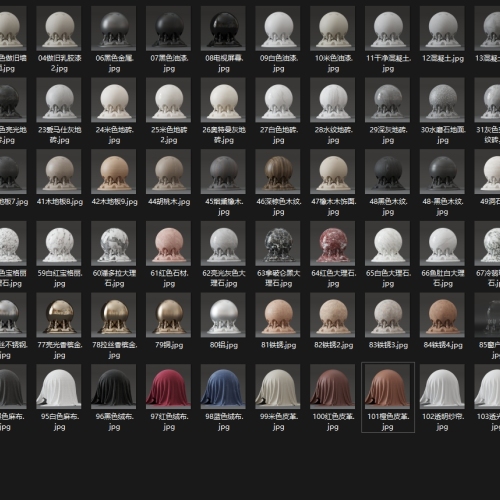
Task: Select the 84 rust 4 sphere thumbnail
Action: tap(442, 315)
